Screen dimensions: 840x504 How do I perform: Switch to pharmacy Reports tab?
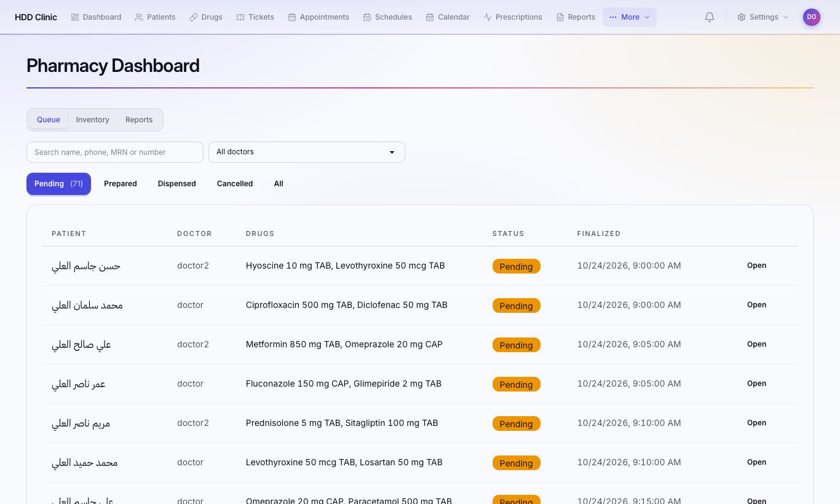139,120
